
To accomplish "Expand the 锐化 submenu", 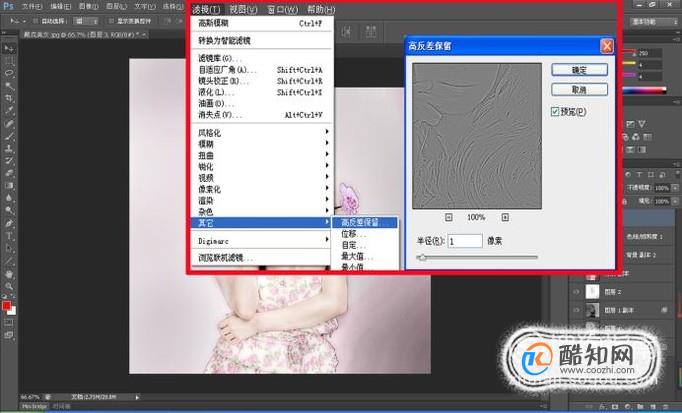I will 261,167.
